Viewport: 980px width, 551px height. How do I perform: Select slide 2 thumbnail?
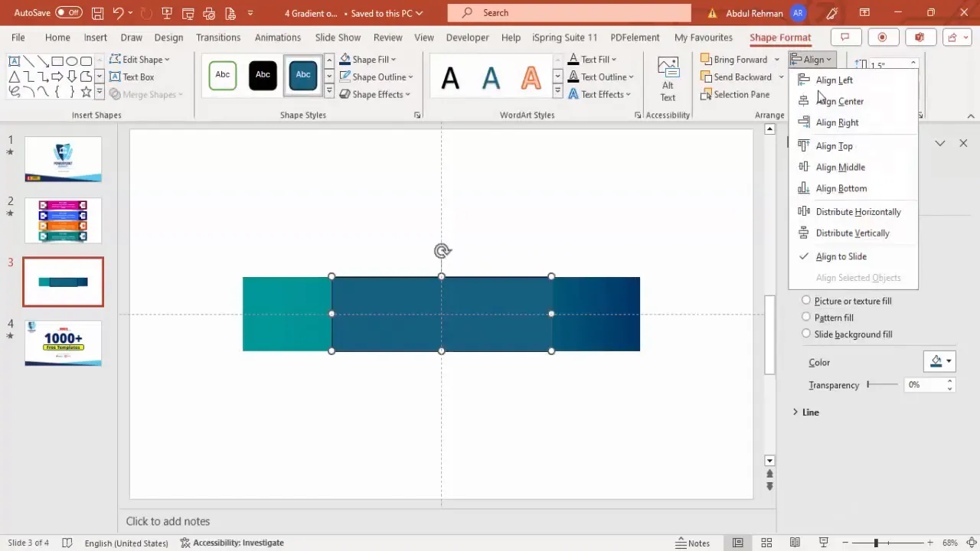click(63, 220)
